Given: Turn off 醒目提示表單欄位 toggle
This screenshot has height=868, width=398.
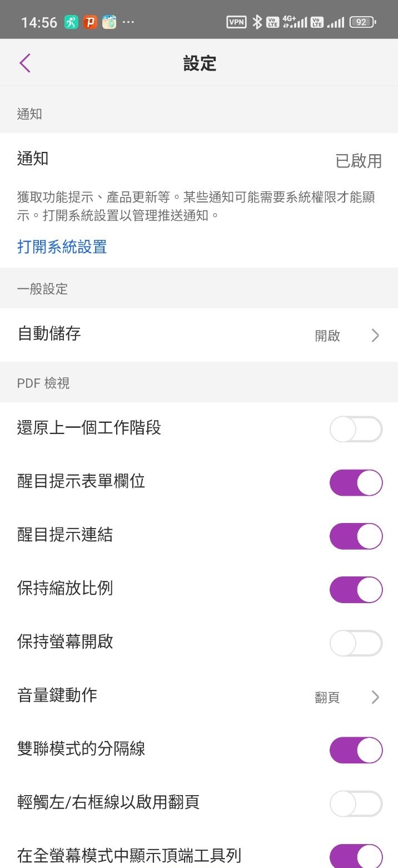Looking at the screenshot, I should point(356,482).
